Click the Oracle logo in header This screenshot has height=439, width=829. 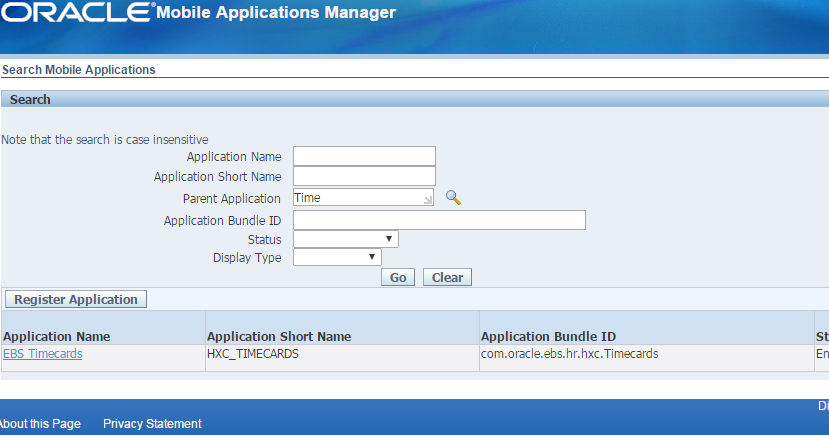[x=77, y=12]
